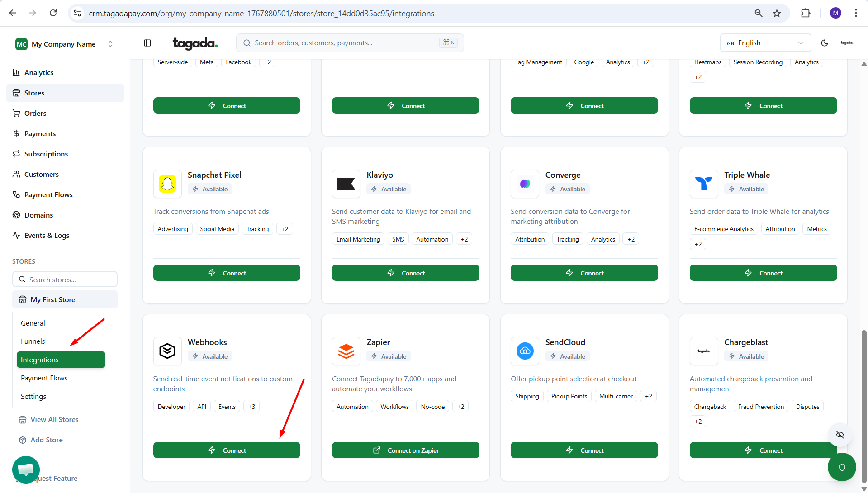Viewport: 868px width, 493px height.
Task: Expand the +3 tags on Webhooks card
Action: (x=251, y=407)
